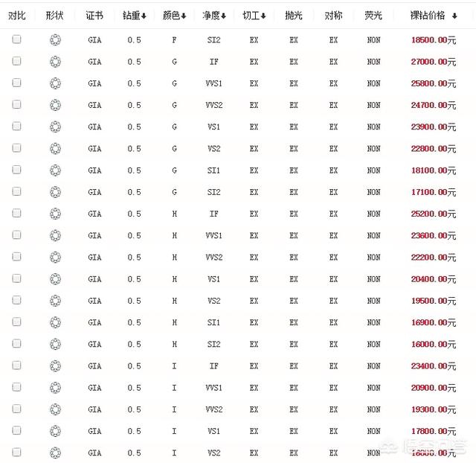Click the diamond icon in the 23400.00元 row
Image resolution: width=476 pixels, height=463 pixels.
coord(55,365)
